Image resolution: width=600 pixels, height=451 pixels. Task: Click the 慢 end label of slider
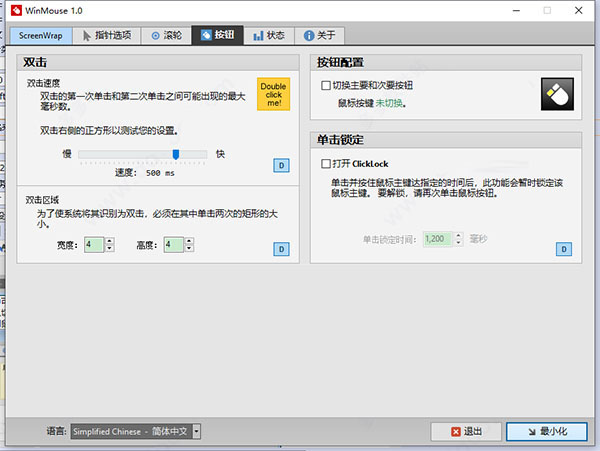pos(67,154)
